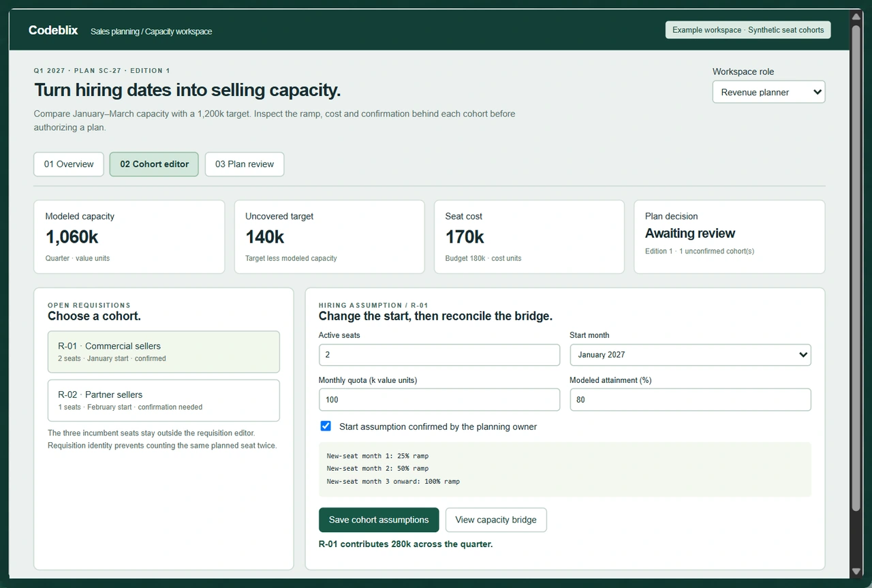Open View capacity bridge

496,520
